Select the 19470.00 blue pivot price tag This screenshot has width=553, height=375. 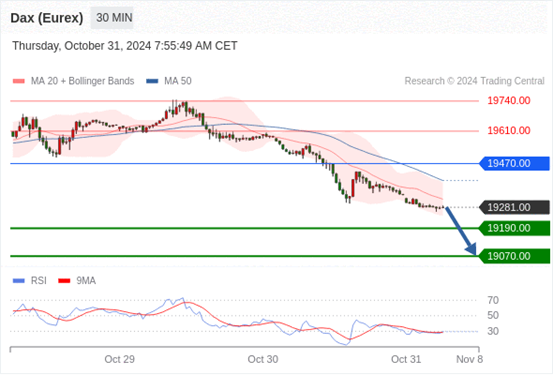point(514,164)
